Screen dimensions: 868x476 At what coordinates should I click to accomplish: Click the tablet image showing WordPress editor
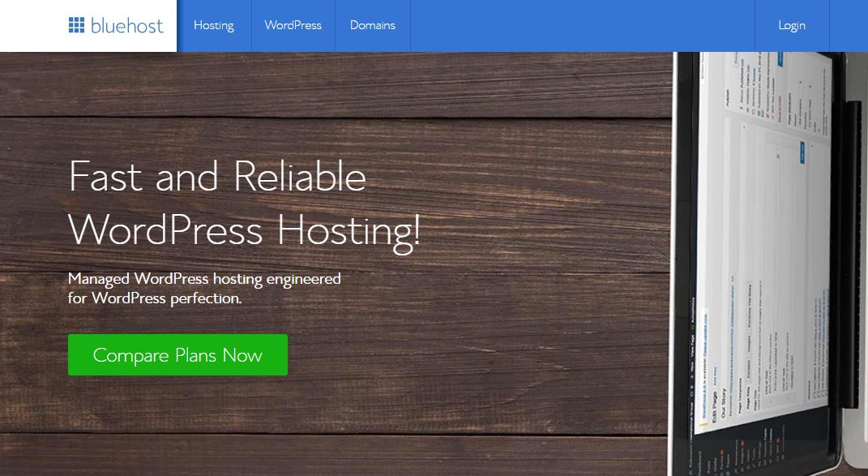tap(768, 264)
